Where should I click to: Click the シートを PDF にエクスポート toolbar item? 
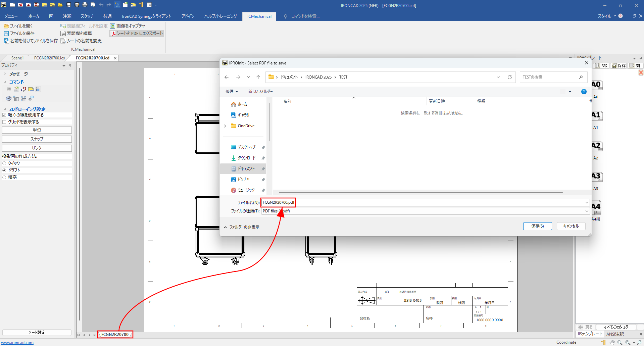point(137,33)
